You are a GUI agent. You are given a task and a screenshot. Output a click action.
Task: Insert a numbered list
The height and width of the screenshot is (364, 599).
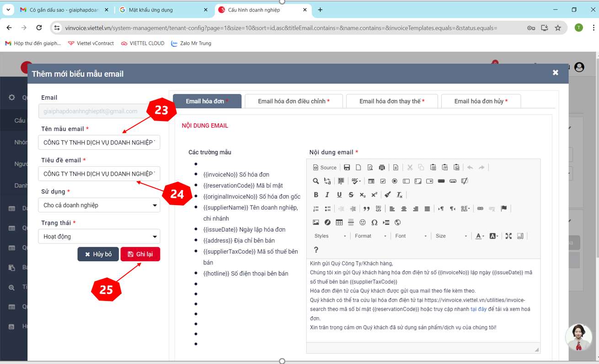point(316,208)
